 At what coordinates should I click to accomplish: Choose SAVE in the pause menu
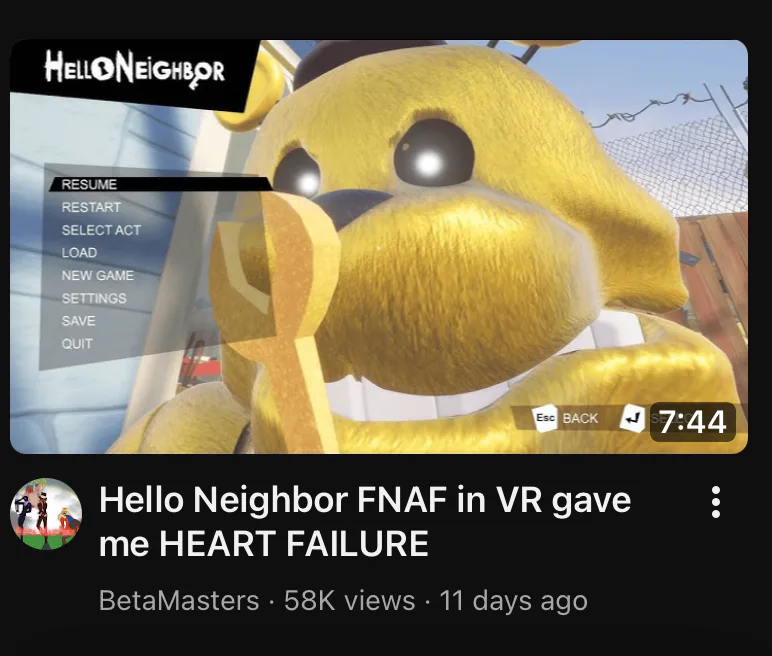point(78,321)
